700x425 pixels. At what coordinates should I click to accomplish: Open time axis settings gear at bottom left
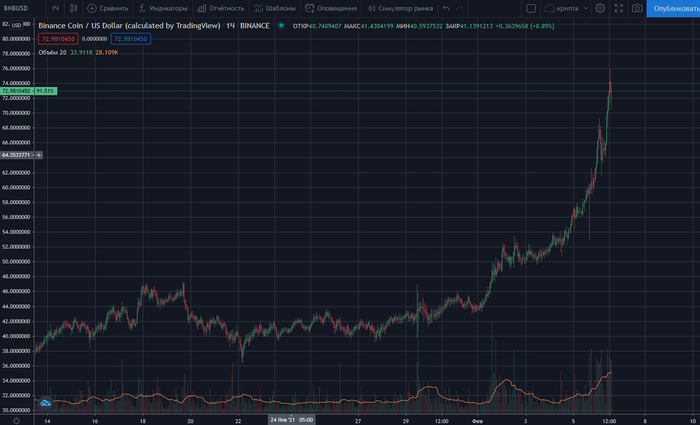[17, 421]
